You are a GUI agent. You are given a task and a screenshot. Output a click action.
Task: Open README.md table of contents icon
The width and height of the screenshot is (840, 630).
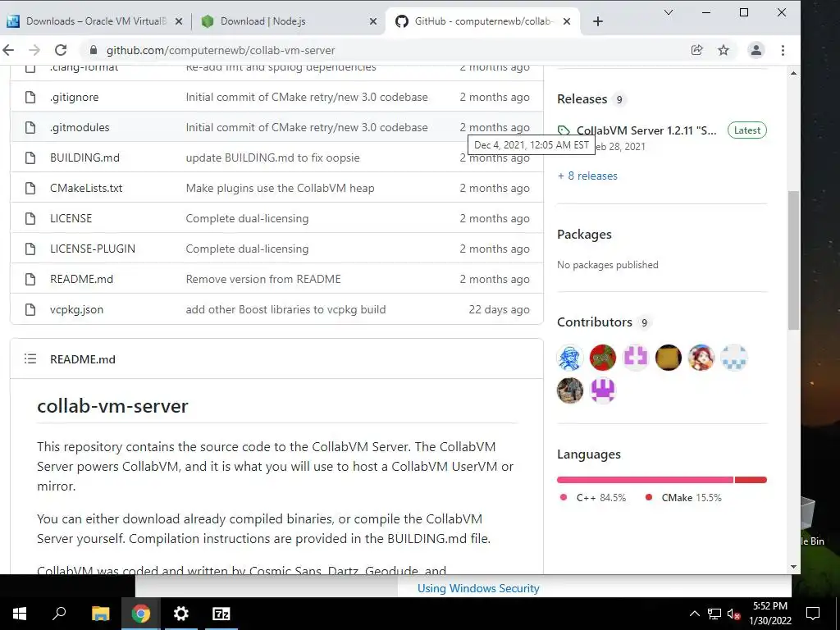pos(30,359)
